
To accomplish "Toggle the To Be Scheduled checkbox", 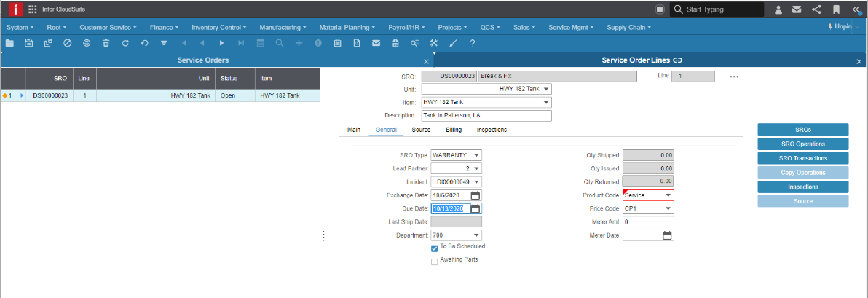I will pos(435,248).
